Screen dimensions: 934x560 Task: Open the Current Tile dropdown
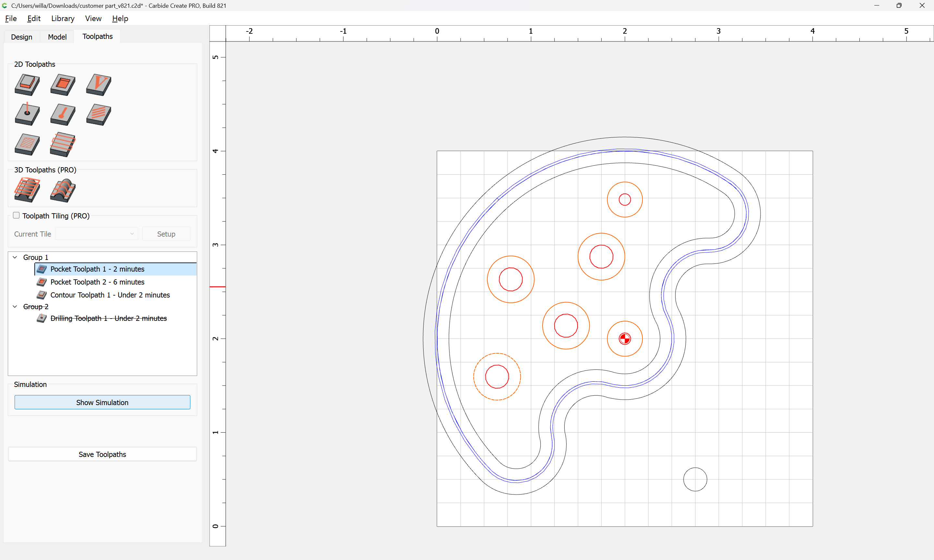97,234
